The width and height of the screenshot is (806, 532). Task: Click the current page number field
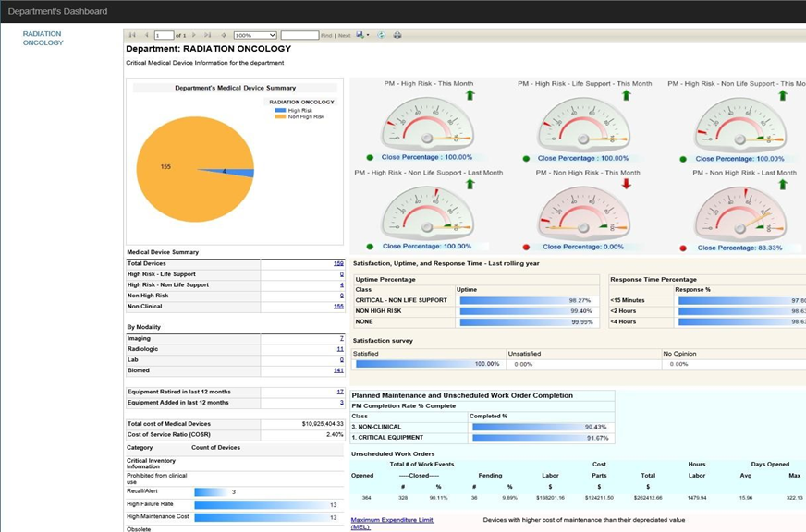[164, 35]
